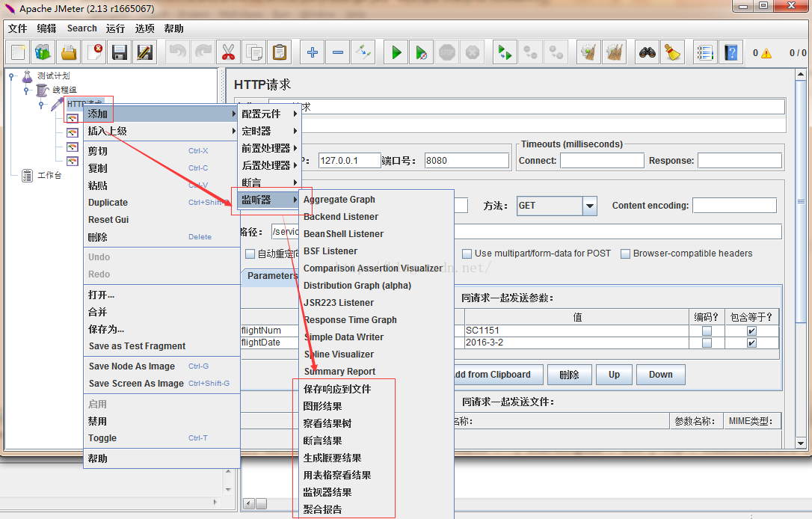Screen dimensions: 812x519
Task: Click the New test plan icon
Action: (x=18, y=52)
